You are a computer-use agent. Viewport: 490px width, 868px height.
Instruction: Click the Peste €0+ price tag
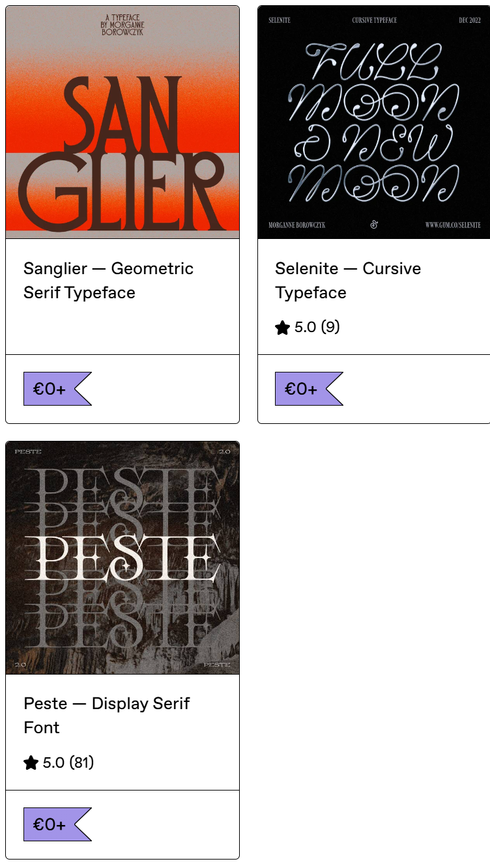point(57,824)
